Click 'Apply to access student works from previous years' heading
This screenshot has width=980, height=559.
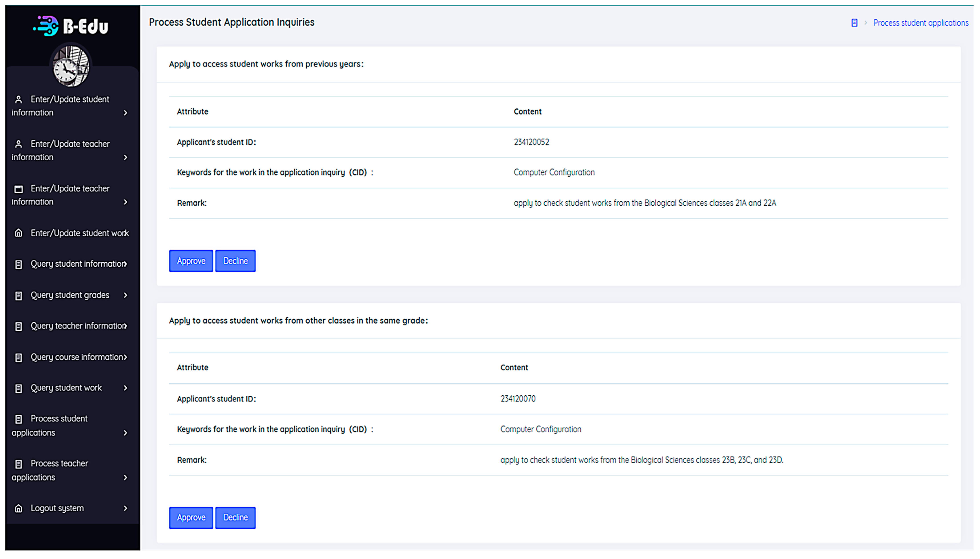click(266, 64)
